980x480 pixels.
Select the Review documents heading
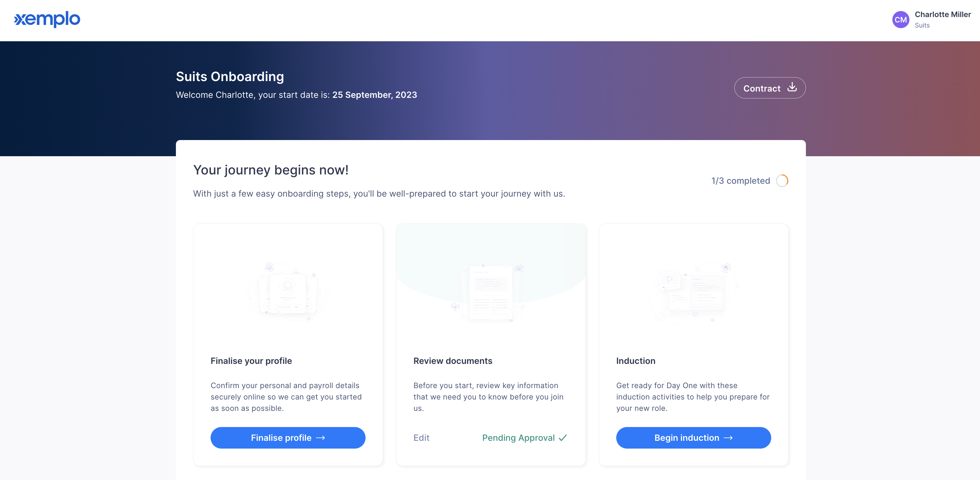tap(453, 361)
